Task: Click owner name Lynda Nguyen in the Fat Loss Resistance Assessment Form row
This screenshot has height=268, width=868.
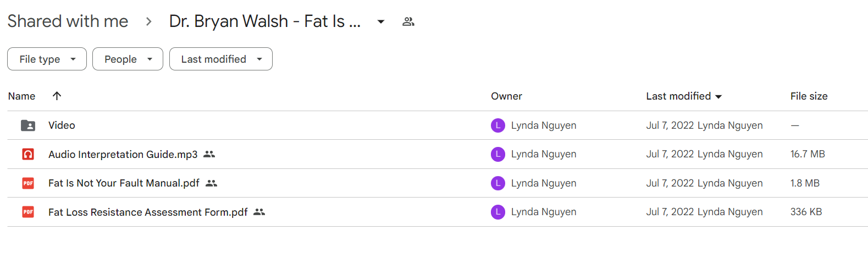Action: [544, 212]
